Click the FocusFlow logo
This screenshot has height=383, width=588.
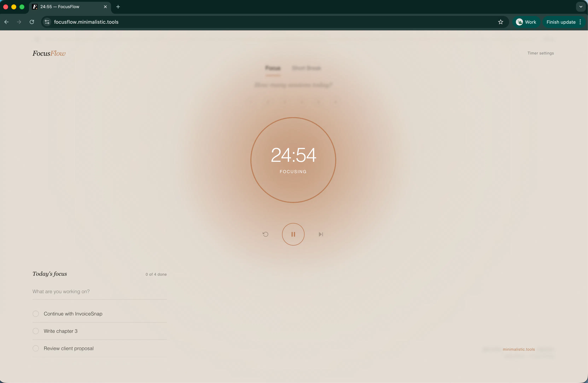pos(49,53)
